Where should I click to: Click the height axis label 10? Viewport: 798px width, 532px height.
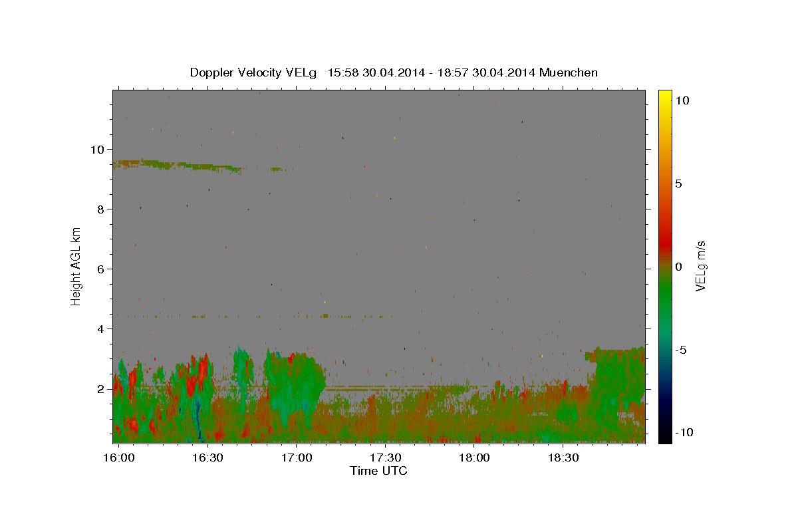(x=98, y=150)
